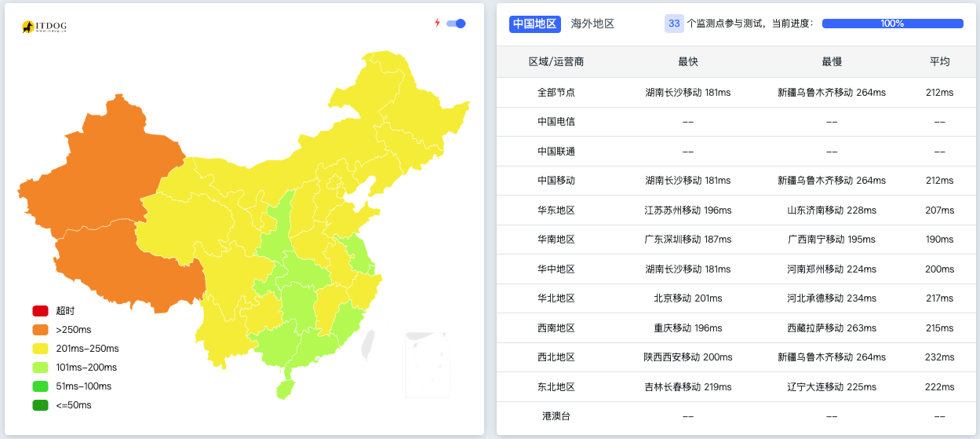This screenshot has width=980, height=439.
Task: Click 山东济南移动 228ms cell
Action: [832, 210]
